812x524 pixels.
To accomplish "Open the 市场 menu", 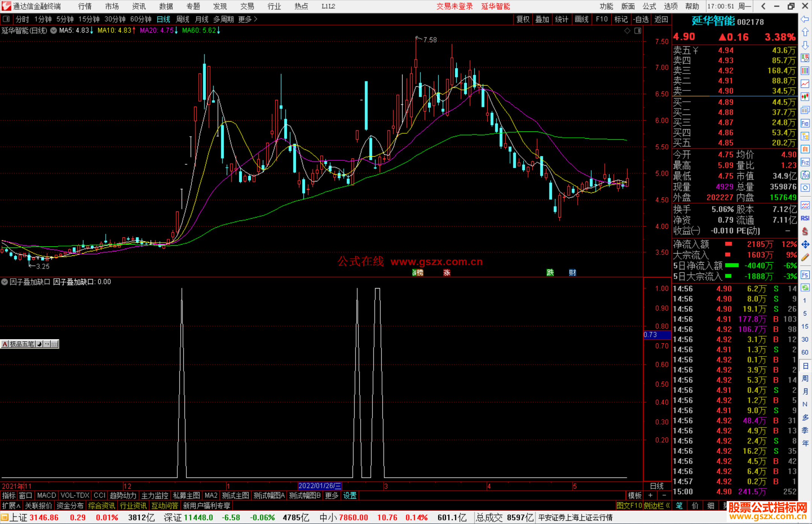I will [112, 6].
